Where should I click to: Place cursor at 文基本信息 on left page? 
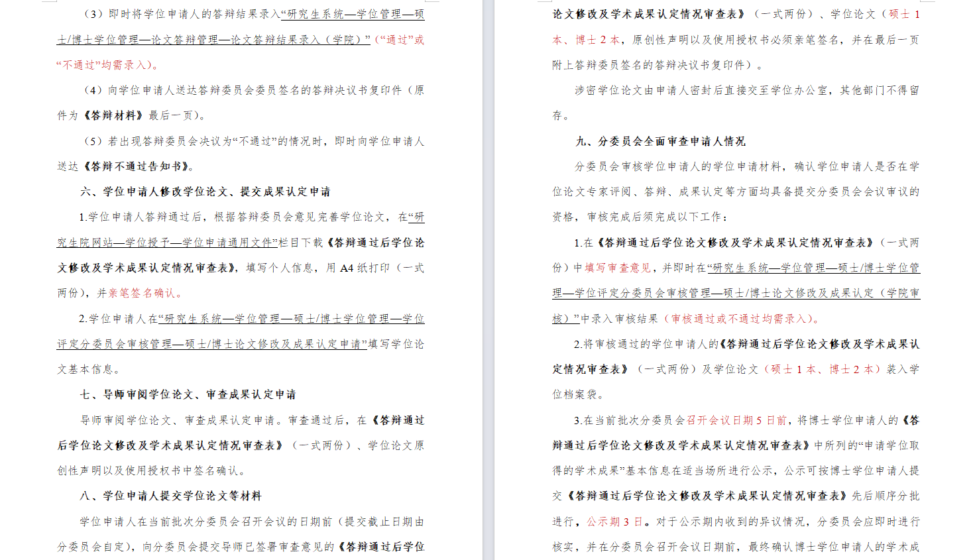pos(86,369)
